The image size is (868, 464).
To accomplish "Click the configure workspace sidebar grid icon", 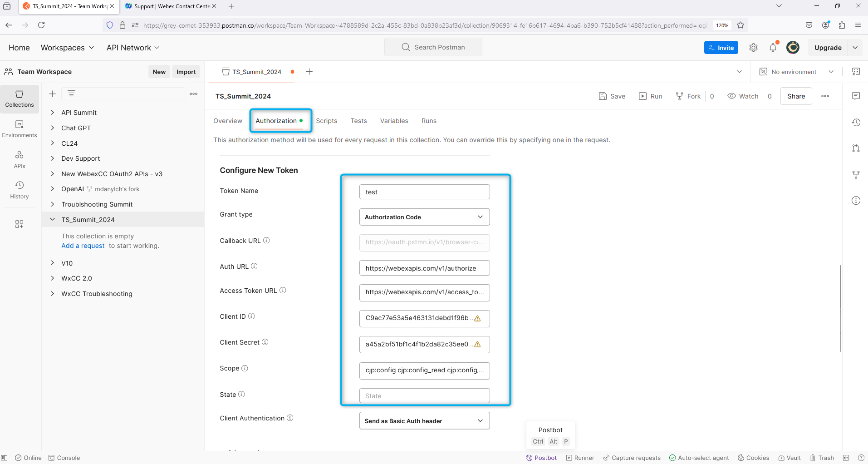I will pyautogui.click(x=19, y=224).
